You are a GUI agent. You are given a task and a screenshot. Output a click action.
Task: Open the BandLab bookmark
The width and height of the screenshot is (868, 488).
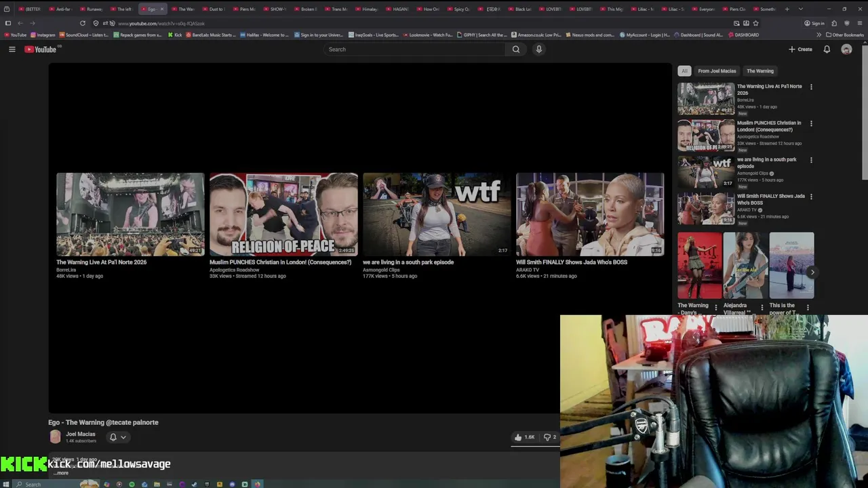[212, 35]
